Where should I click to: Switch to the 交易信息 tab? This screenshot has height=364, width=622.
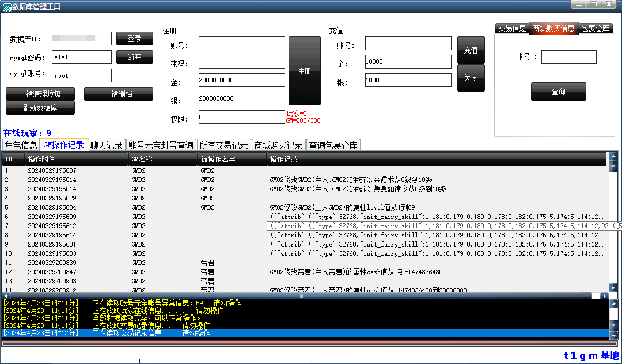coord(511,28)
